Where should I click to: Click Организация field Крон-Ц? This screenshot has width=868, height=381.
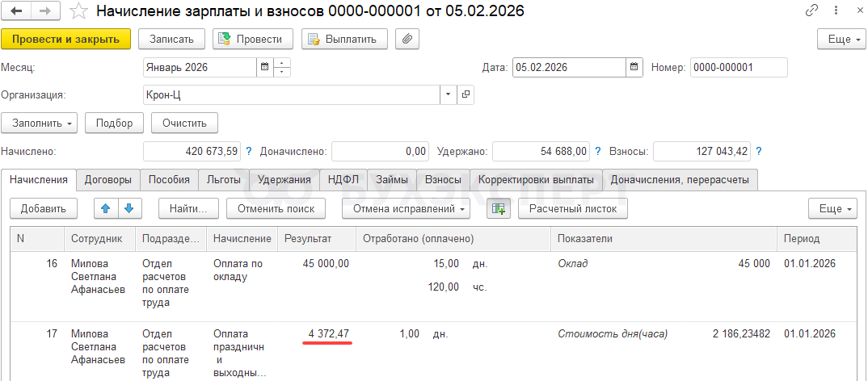(292, 94)
